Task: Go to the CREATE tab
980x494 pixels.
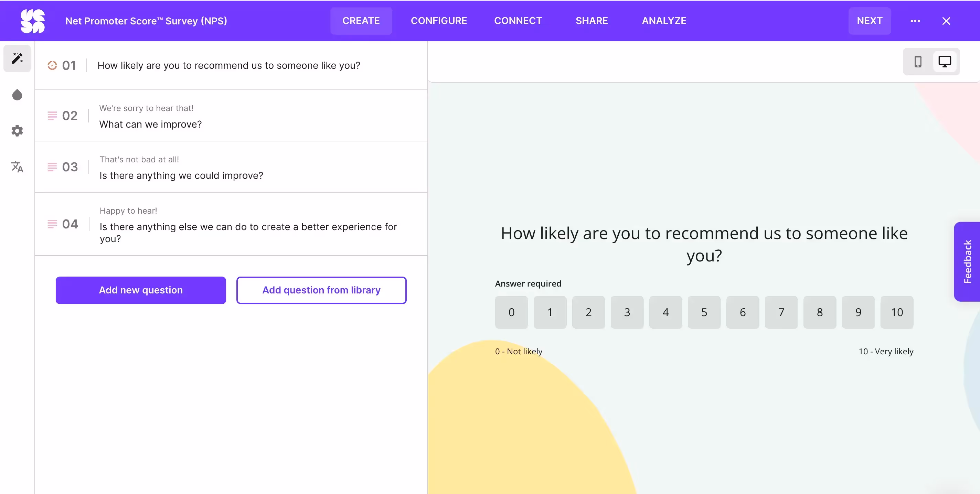Action: click(361, 21)
